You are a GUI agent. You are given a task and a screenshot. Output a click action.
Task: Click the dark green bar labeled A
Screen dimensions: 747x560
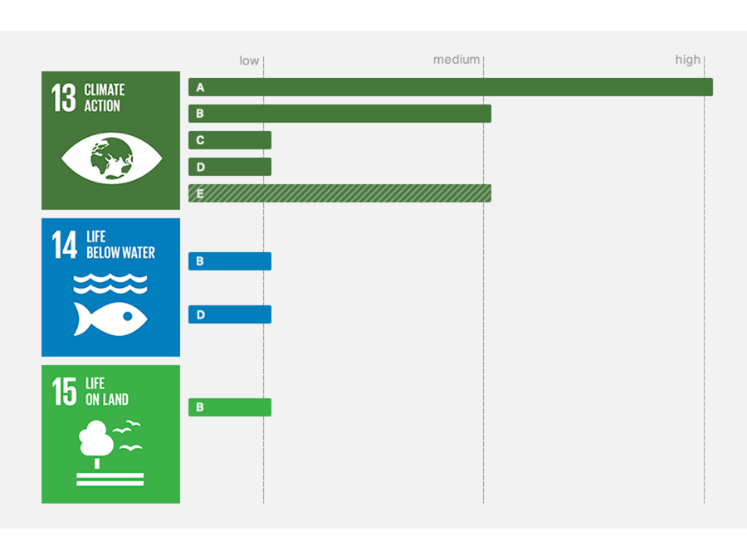coord(450,87)
